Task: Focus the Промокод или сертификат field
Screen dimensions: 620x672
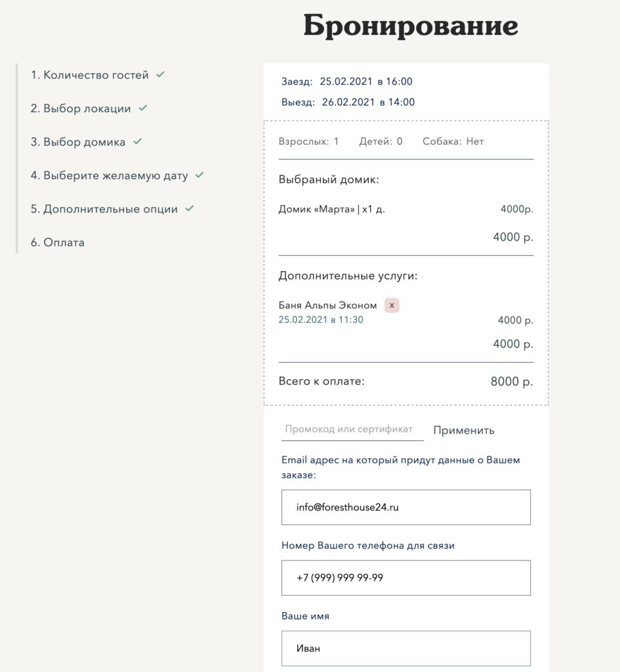Action: coord(352,429)
